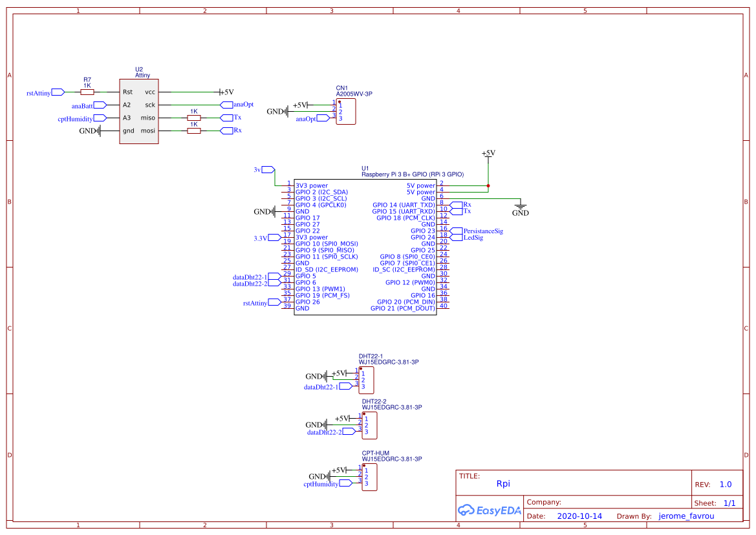Click the Title field showing Rpi
This screenshot has width=756, height=535.
click(503, 483)
